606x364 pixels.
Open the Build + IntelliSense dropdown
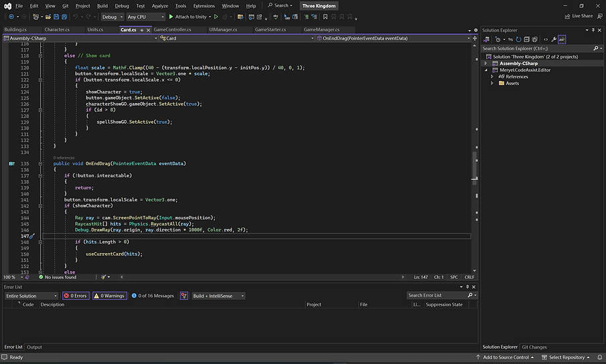[x=218, y=296]
